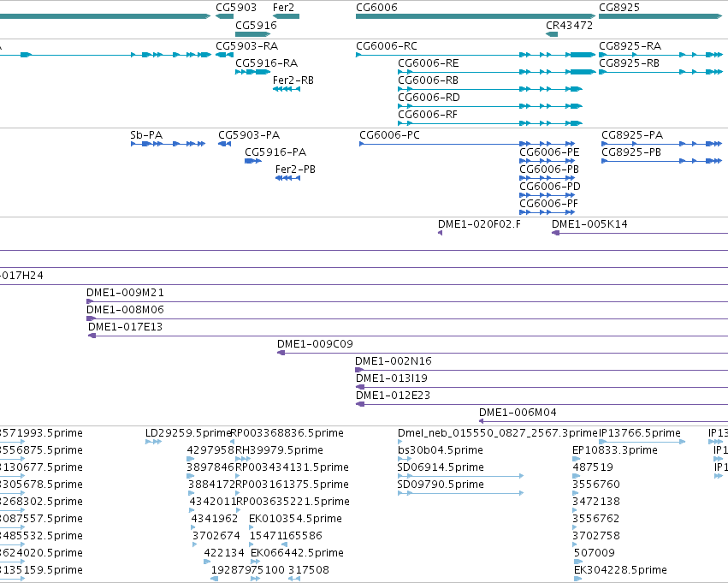This screenshot has height=583, width=728.
Task: Select the EP10833.3prime EST label
Action: coord(615,450)
